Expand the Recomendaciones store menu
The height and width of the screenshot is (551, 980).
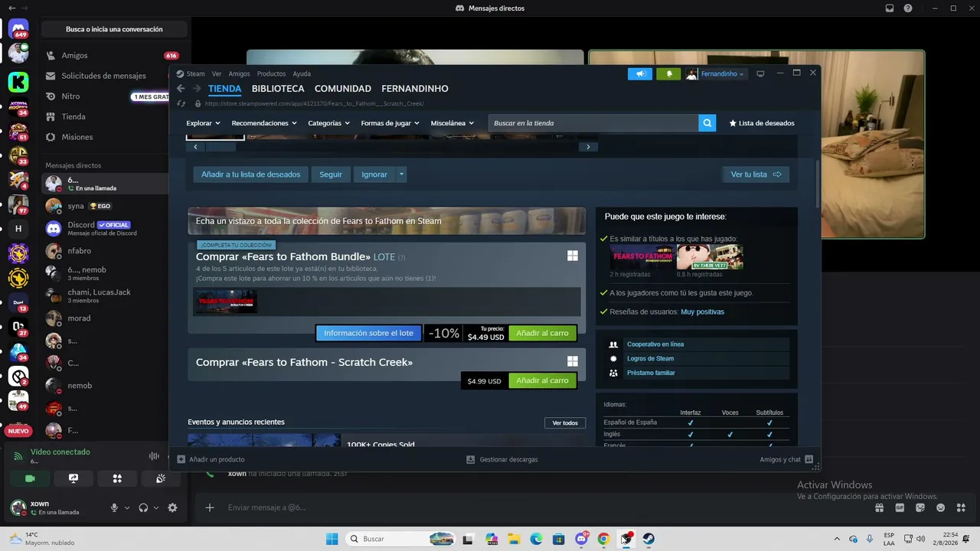tap(264, 123)
